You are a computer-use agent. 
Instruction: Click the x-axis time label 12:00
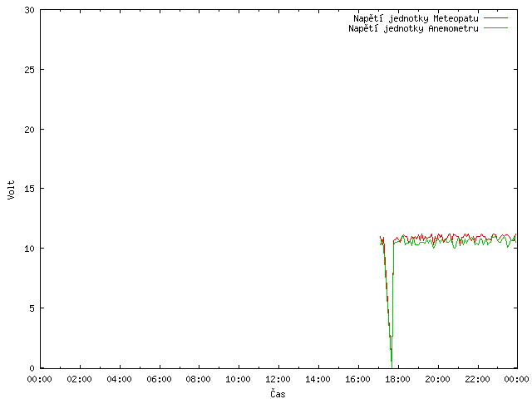278,379
